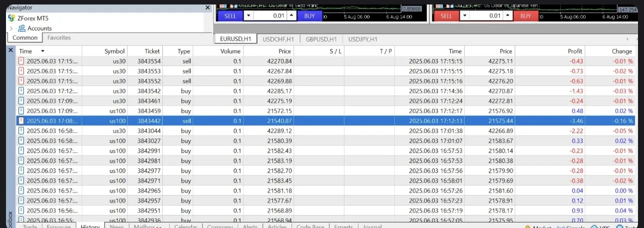This screenshot has height=228, width=644.
Task: Sort the table by Profit column header
Action: (575, 51)
